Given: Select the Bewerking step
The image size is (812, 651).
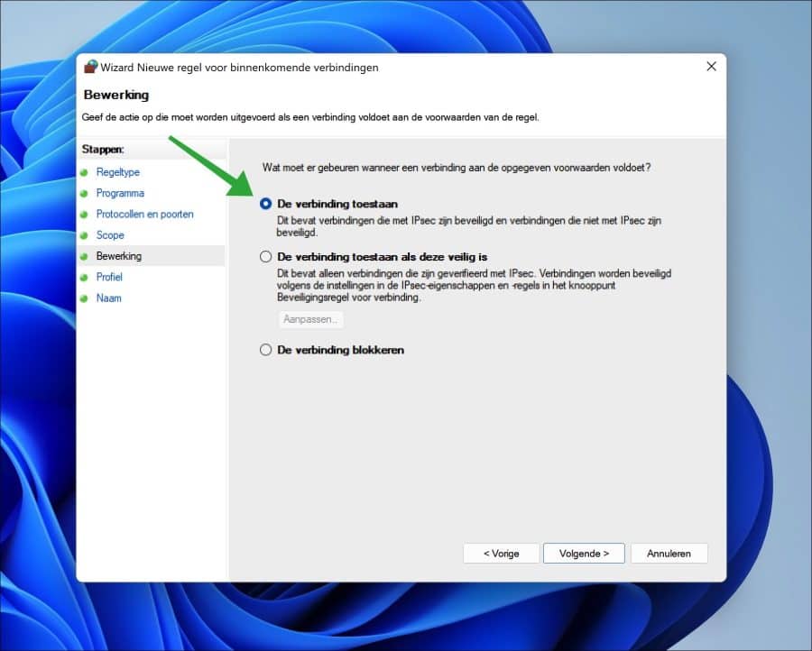Looking at the screenshot, I should [118, 256].
